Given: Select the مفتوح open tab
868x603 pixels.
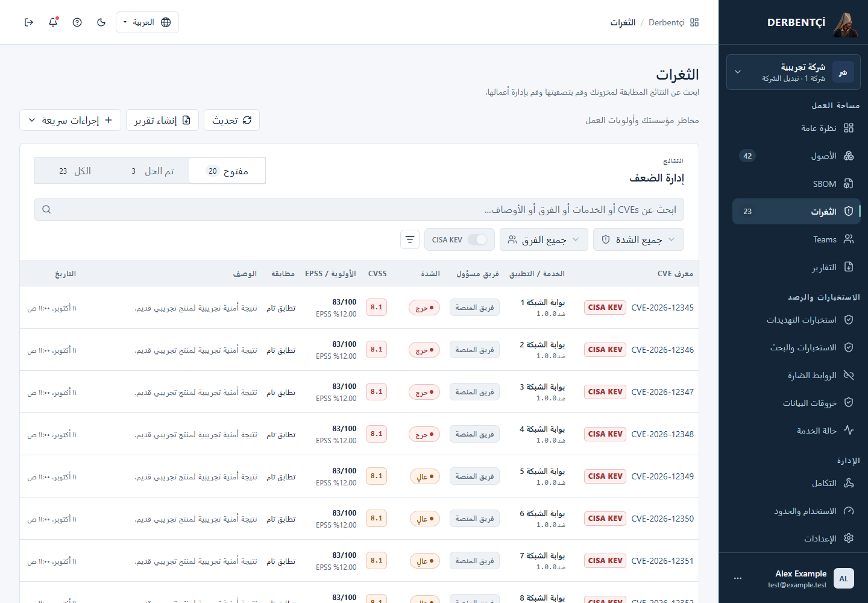Looking at the screenshot, I should point(227,171).
